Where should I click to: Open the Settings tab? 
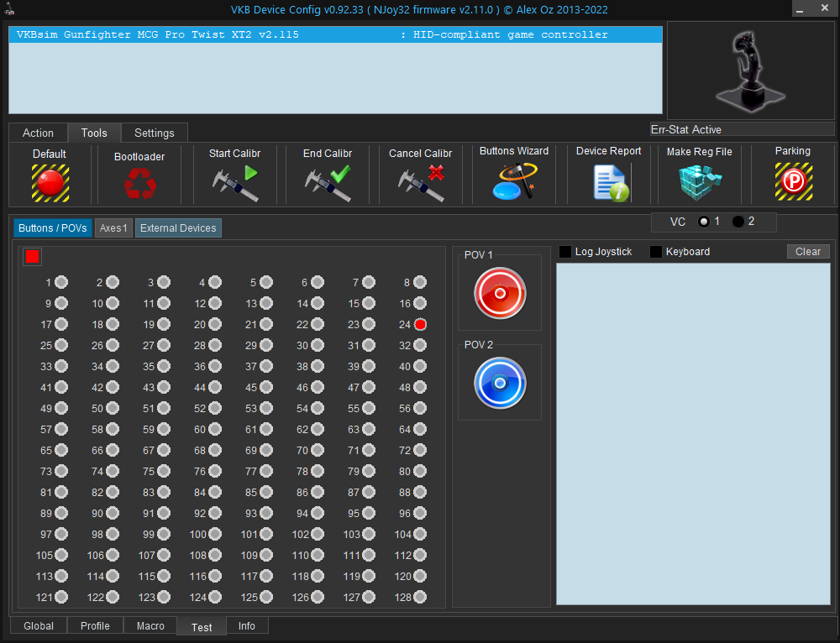click(155, 133)
